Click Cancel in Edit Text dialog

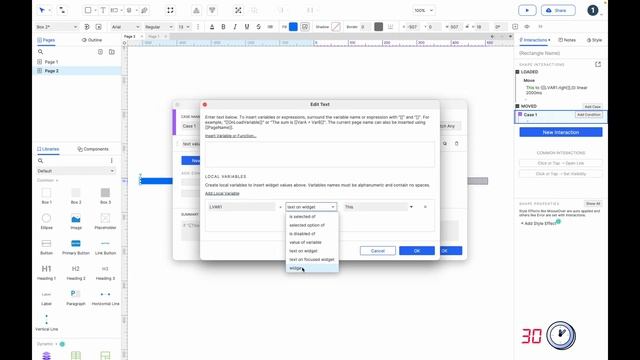pyautogui.click(x=378, y=251)
